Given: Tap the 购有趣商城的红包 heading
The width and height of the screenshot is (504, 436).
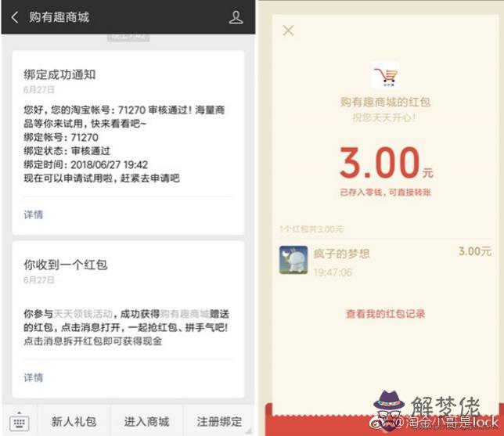Looking at the screenshot, I should click(x=385, y=102).
